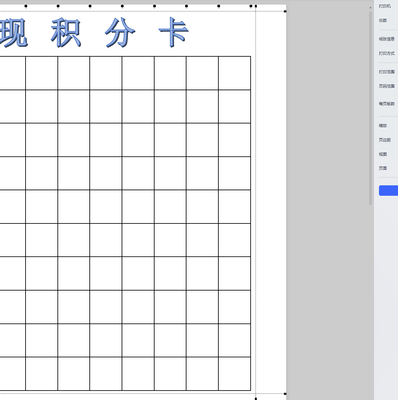
Task: Select the 缩放 scaling setting label
Action: tap(383, 126)
